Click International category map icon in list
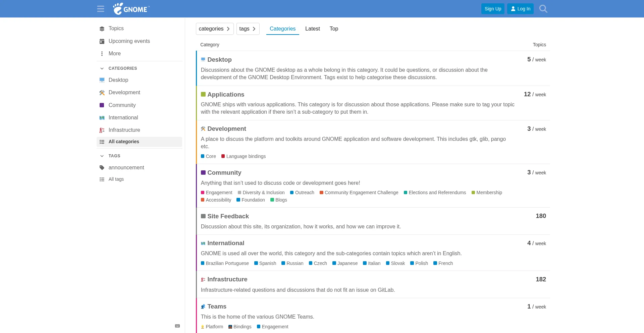The image size is (644, 333). (x=203, y=243)
